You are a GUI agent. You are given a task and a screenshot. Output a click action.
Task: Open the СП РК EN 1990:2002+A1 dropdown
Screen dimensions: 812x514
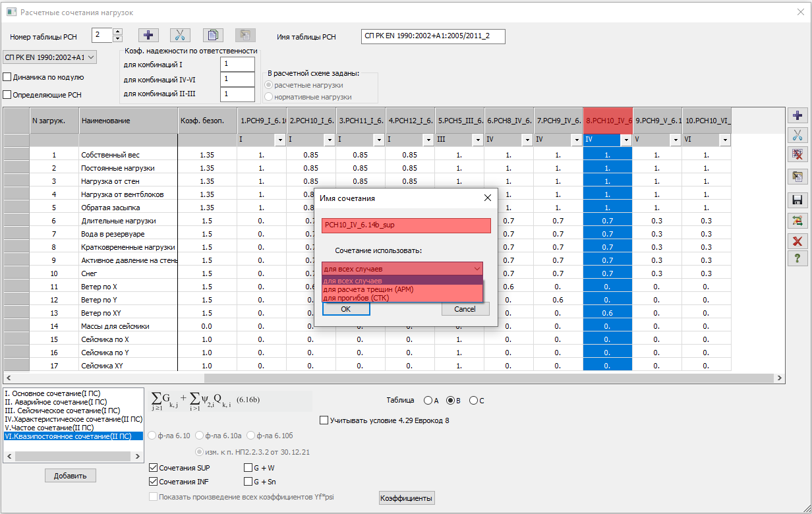pyautogui.click(x=50, y=57)
